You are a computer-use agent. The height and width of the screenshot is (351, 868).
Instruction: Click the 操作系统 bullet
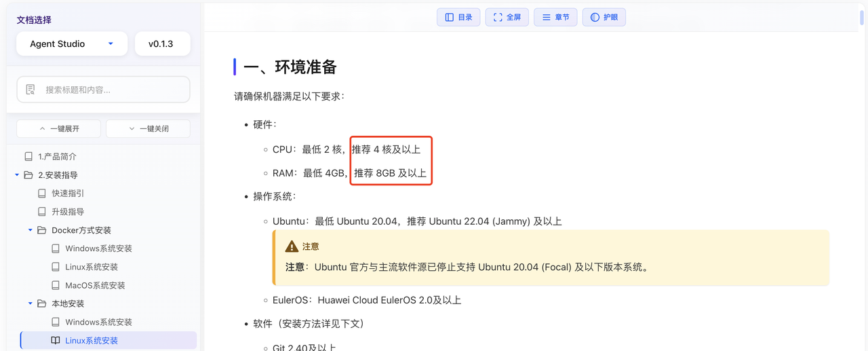(x=275, y=196)
